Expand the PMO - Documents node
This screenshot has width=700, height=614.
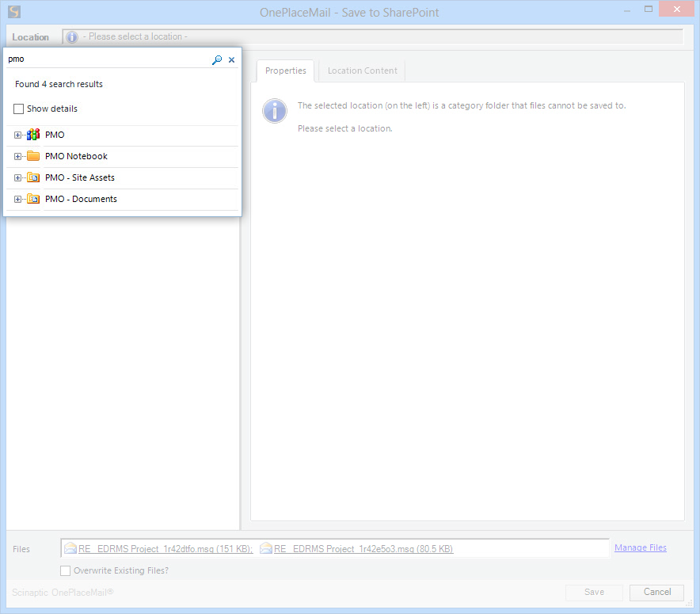point(17,199)
